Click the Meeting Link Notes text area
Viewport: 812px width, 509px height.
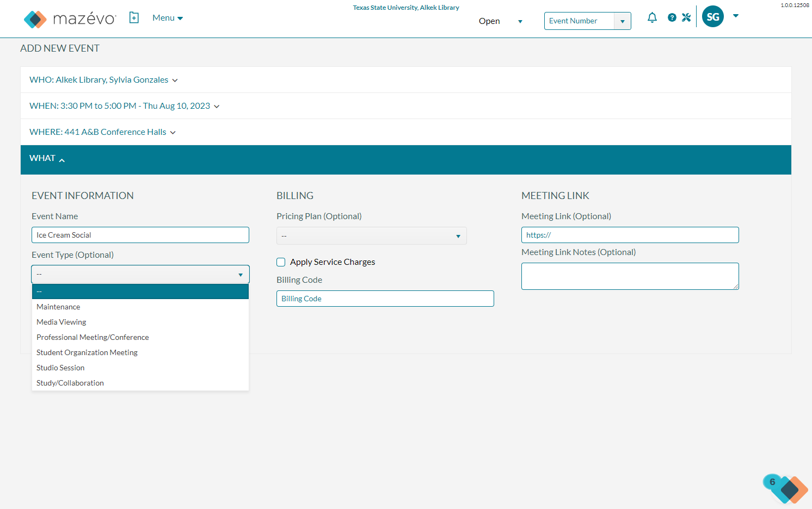click(x=630, y=276)
